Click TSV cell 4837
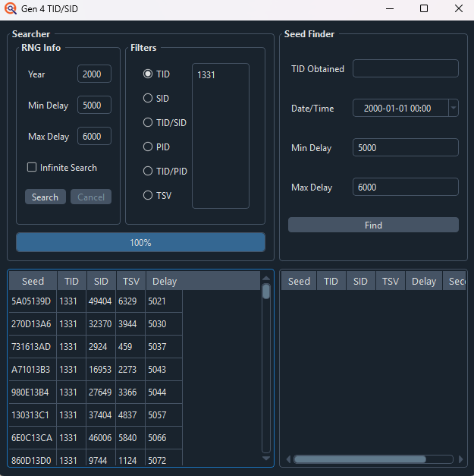 pos(130,415)
